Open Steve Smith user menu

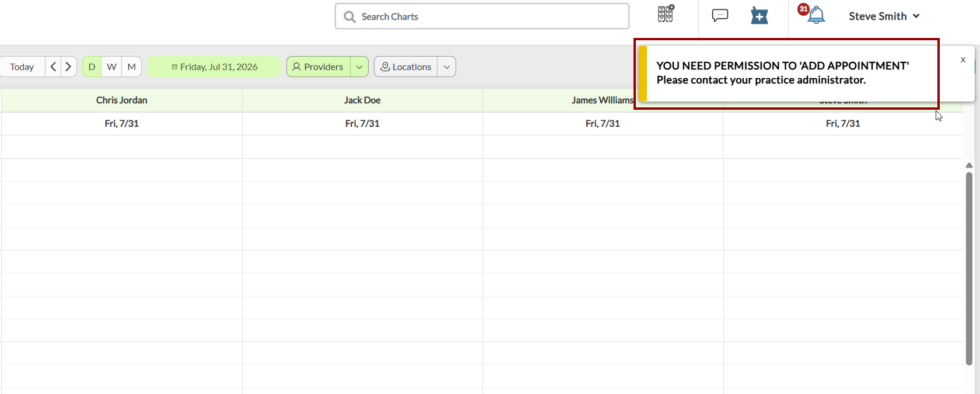884,16
